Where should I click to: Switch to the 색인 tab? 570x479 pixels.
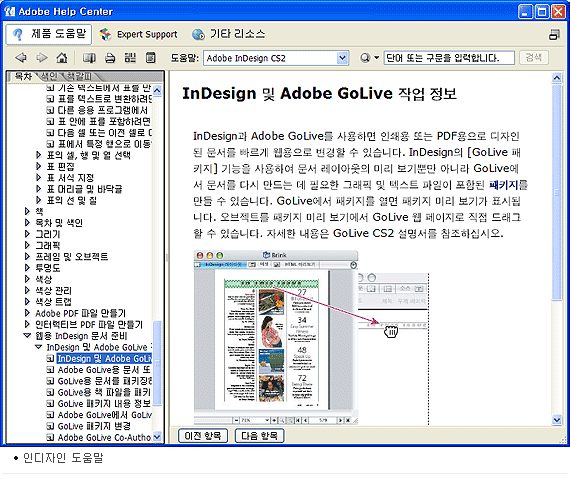pos(49,76)
